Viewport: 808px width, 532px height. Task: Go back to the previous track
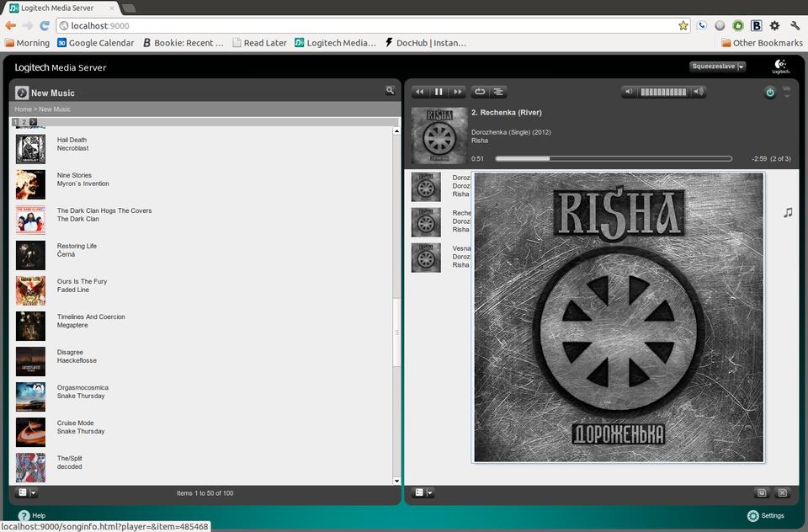click(x=419, y=92)
